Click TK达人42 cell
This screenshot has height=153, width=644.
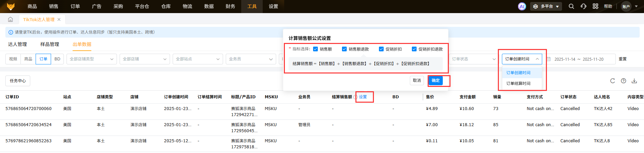(603, 109)
